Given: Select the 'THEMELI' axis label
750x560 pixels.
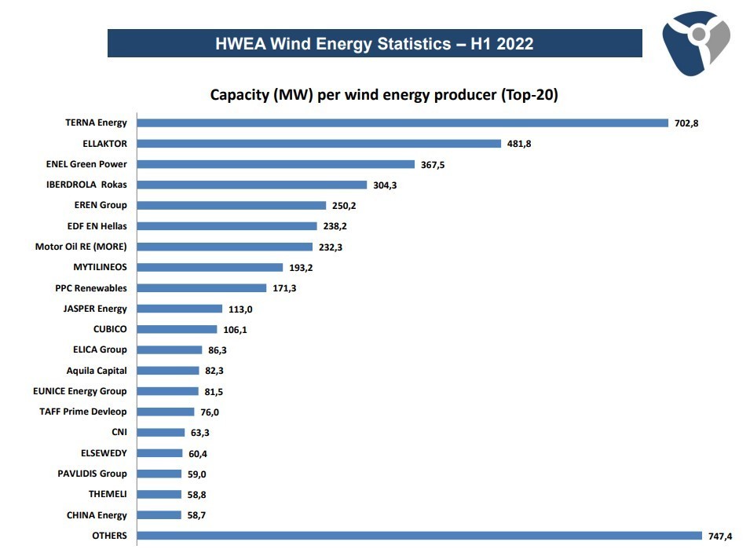Looking at the screenshot, I should [108, 494].
